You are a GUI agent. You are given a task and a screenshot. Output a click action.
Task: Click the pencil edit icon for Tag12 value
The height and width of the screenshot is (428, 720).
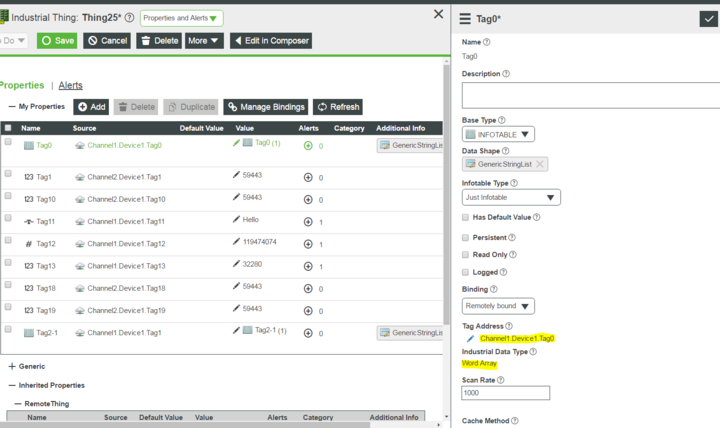pos(236,241)
